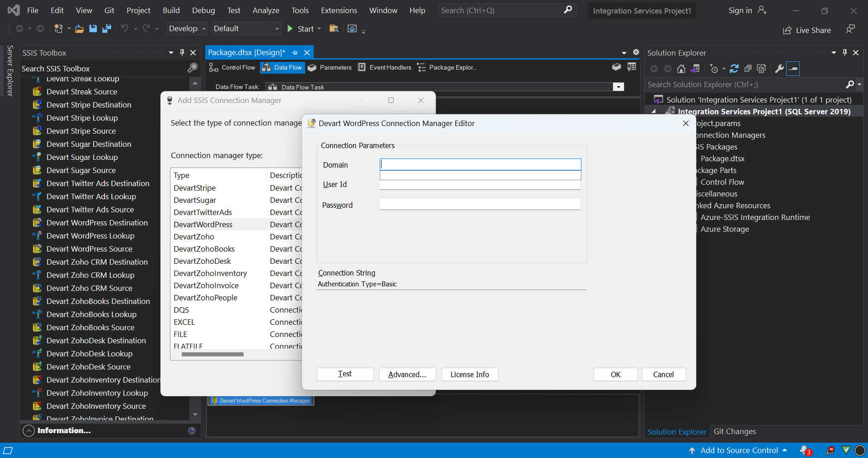Open the Project menu
The image size is (868, 458).
point(138,10)
